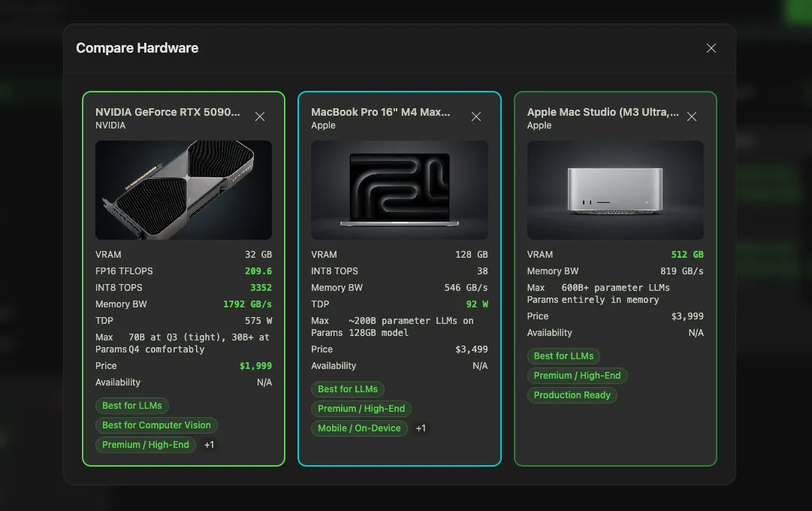Remove the Mac Studio card from comparison
Screen dimensions: 812x511
click(x=692, y=116)
